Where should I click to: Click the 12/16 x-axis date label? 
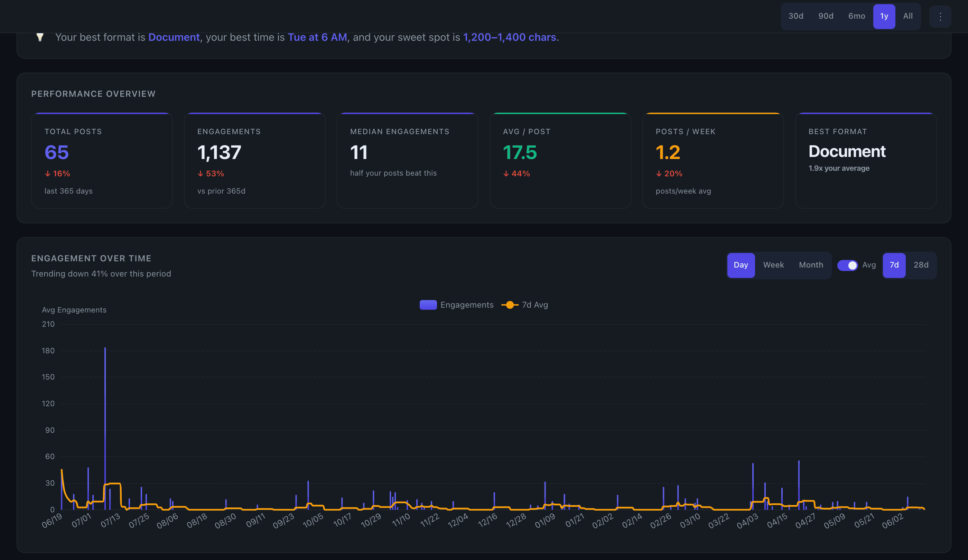487,521
